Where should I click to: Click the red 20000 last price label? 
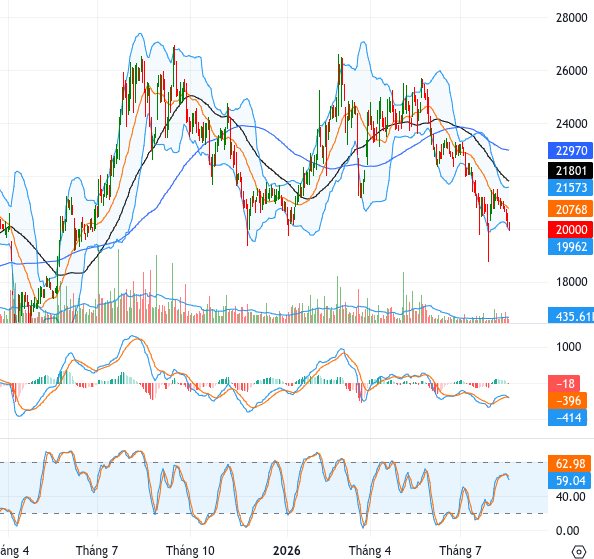(x=571, y=230)
